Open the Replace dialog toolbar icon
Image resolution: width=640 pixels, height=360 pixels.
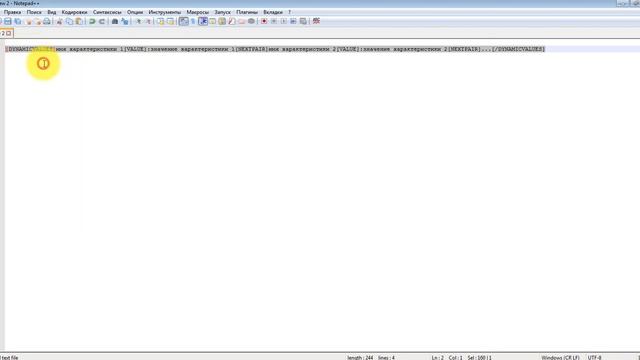pos(124,21)
